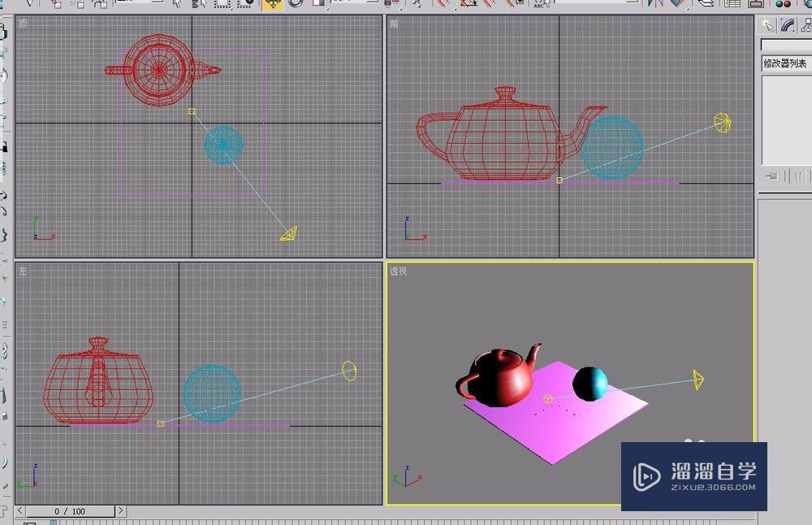Select the yellow light in top viewport
The image size is (812, 525).
coord(289,234)
